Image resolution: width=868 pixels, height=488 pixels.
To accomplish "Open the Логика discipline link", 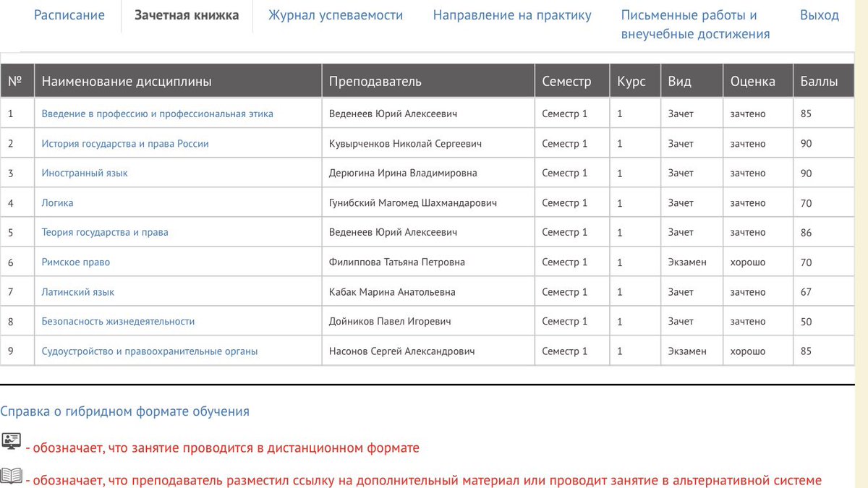I will point(58,202).
